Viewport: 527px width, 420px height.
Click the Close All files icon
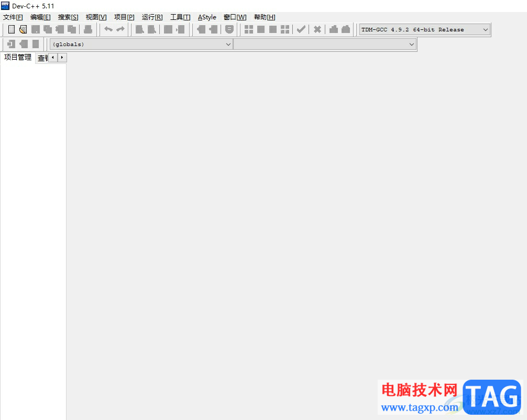click(x=72, y=29)
